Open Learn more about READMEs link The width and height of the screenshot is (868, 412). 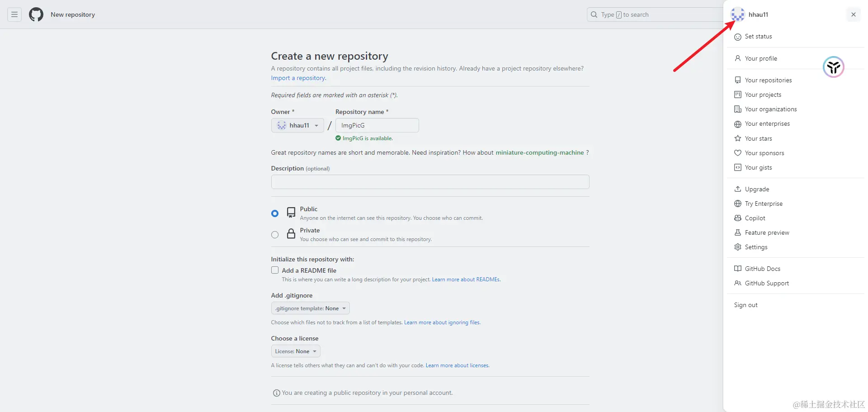click(x=466, y=279)
